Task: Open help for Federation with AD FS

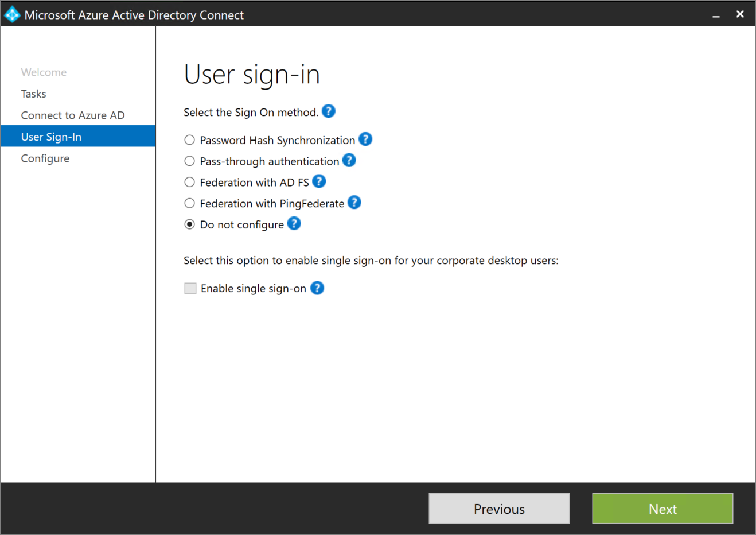Action: point(318,181)
